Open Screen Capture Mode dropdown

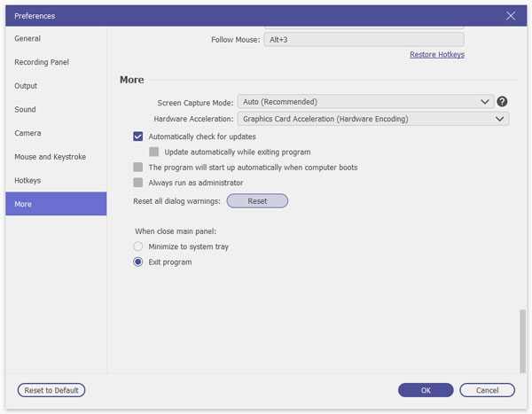365,102
